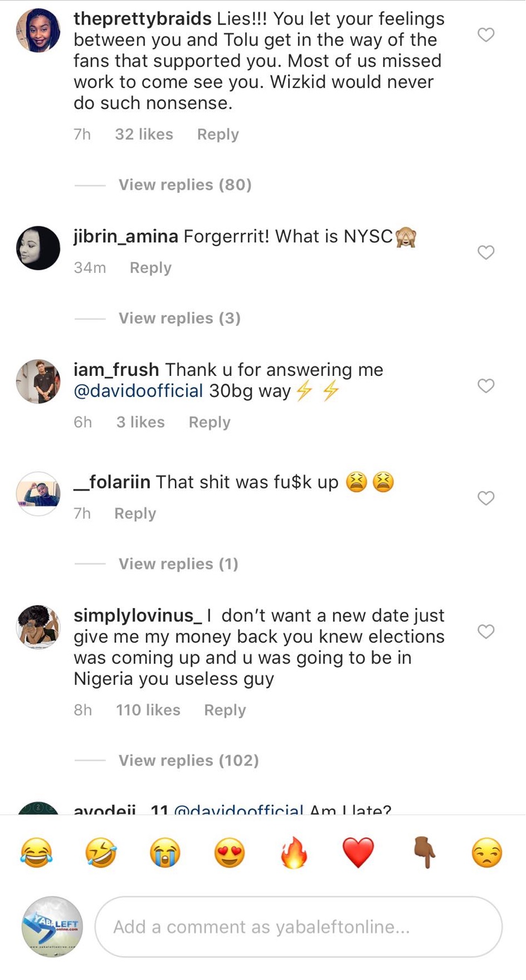The image size is (526, 980).
Task: View the 110 likes count
Action: tap(148, 710)
